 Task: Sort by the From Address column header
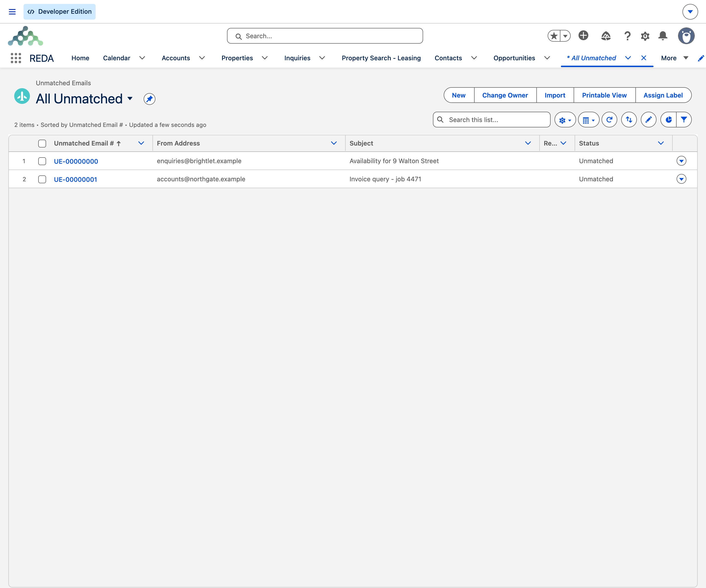[x=178, y=144]
